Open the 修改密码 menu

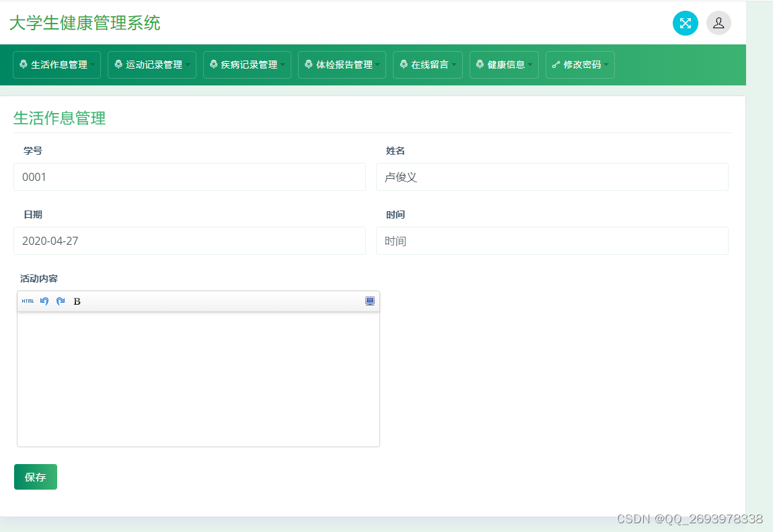pyautogui.click(x=580, y=65)
